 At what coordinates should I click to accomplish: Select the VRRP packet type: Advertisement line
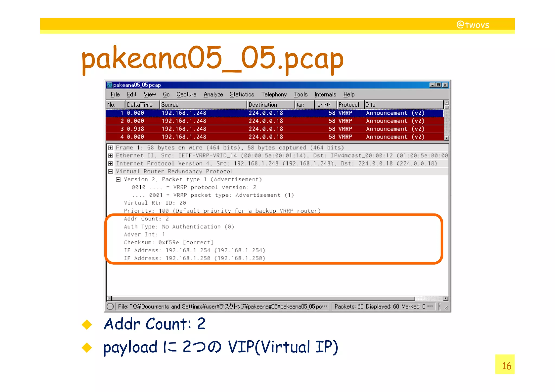point(213,195)
